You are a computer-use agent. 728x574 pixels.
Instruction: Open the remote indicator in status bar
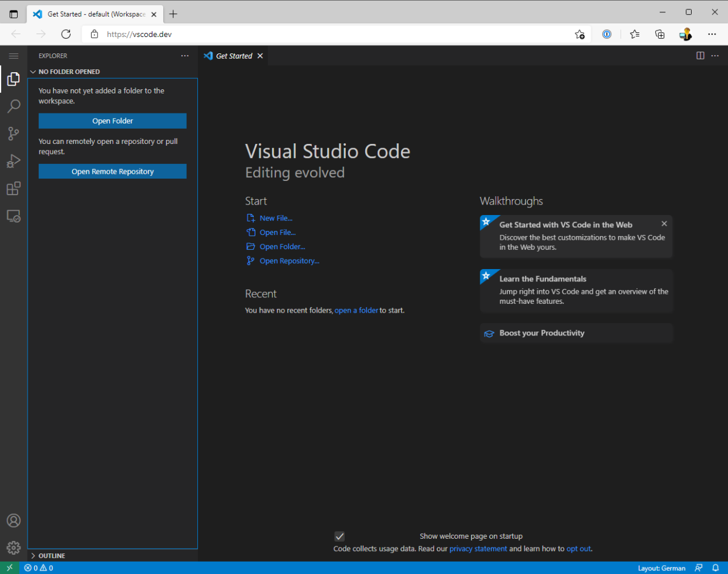tap(9, 568)
